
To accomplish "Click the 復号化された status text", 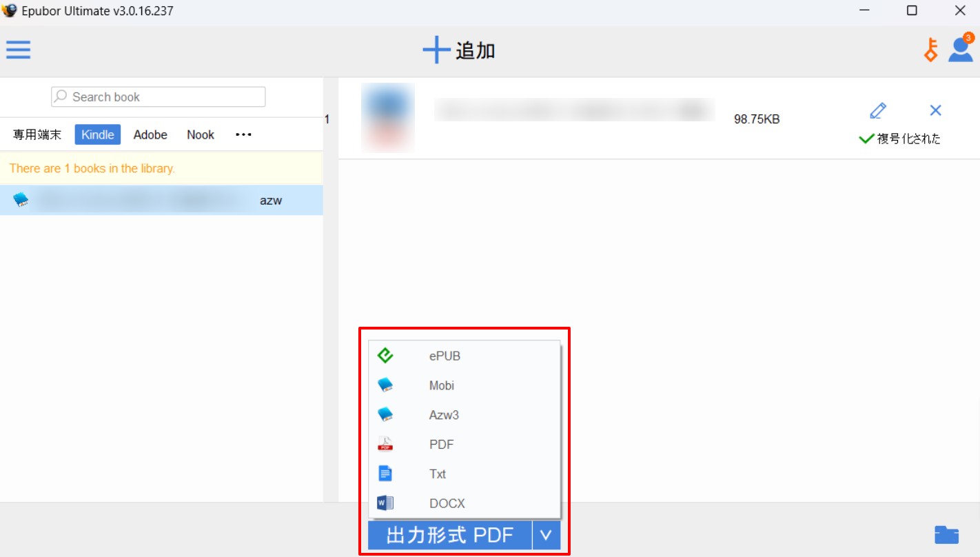I will click(x=909, y=139).
